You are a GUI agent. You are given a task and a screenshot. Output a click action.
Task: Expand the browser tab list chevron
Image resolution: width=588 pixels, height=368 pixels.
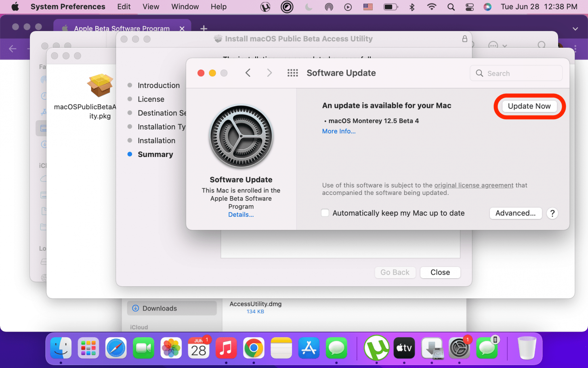point(575,29)
